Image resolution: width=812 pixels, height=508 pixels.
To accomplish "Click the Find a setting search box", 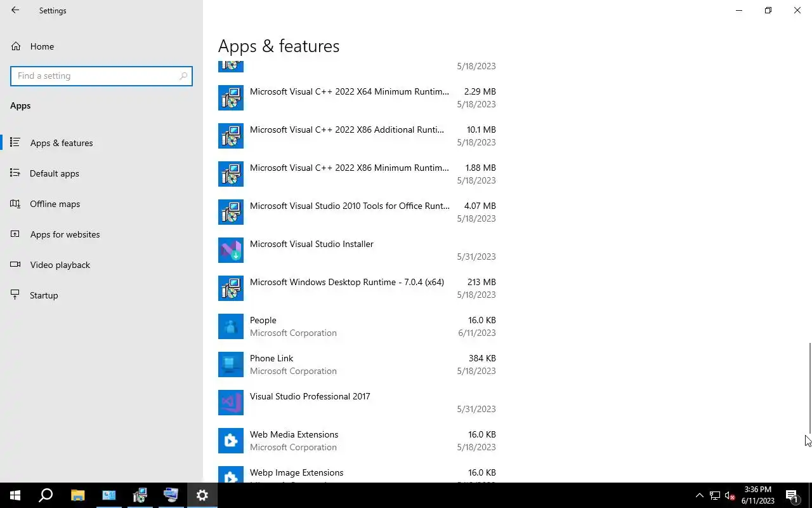I will tap(101, 76).
